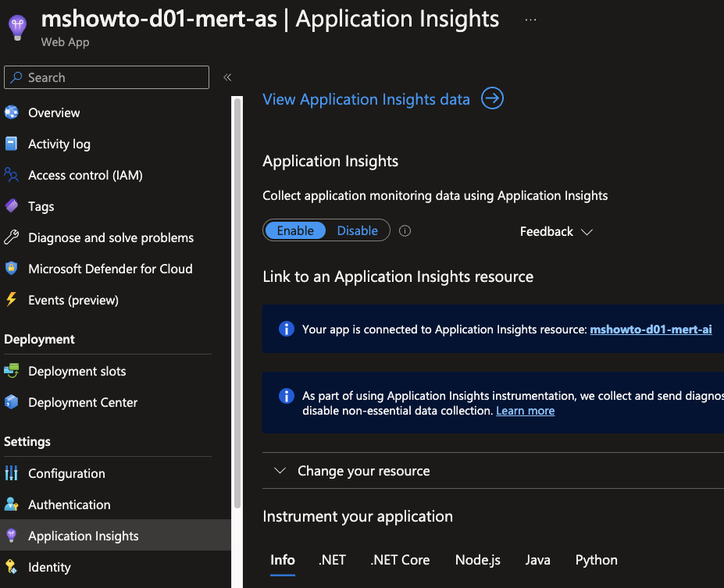Select the Enable toggle option
The width and height of the screenshot is (724, 588).
tap(295, 230)
